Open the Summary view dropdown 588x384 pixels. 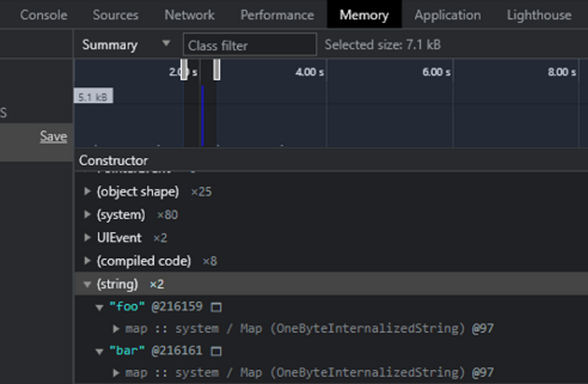pos(126,45)
